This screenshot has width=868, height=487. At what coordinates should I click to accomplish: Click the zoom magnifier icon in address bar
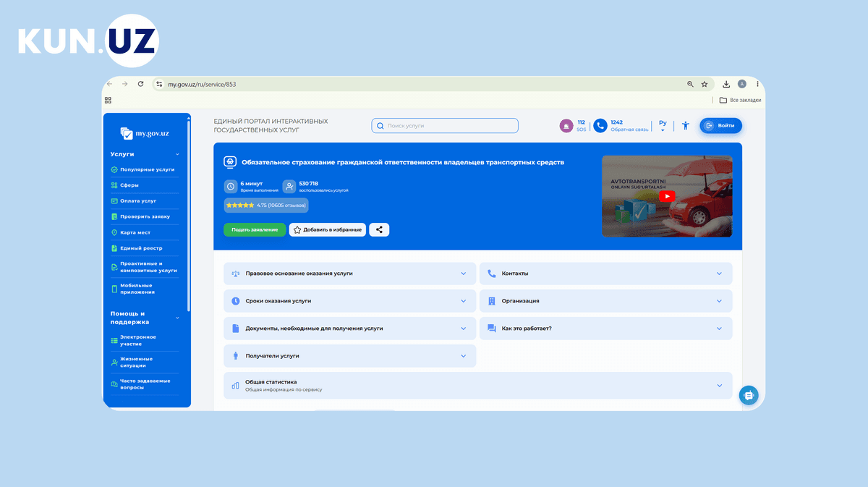(x=690, y=84)
